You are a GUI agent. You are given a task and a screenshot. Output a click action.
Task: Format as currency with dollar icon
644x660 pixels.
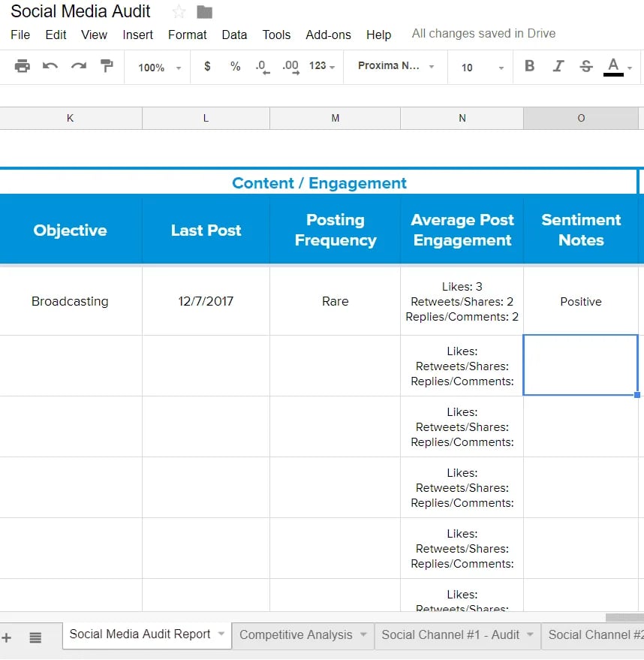click(207, 66)
